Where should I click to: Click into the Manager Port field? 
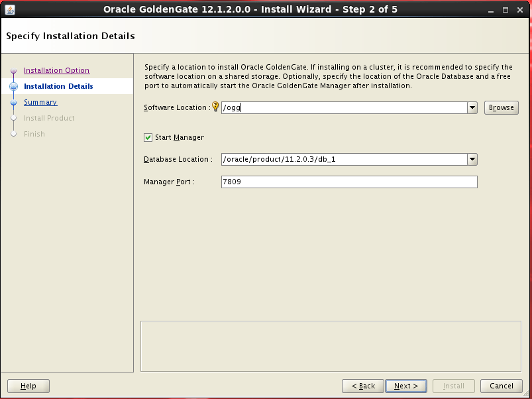(349, 182)
